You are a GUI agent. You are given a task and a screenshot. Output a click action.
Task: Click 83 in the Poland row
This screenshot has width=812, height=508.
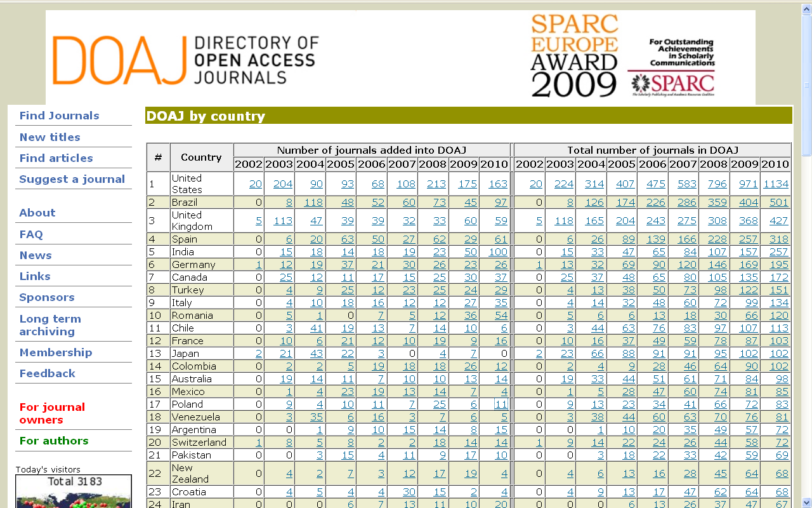782,404
